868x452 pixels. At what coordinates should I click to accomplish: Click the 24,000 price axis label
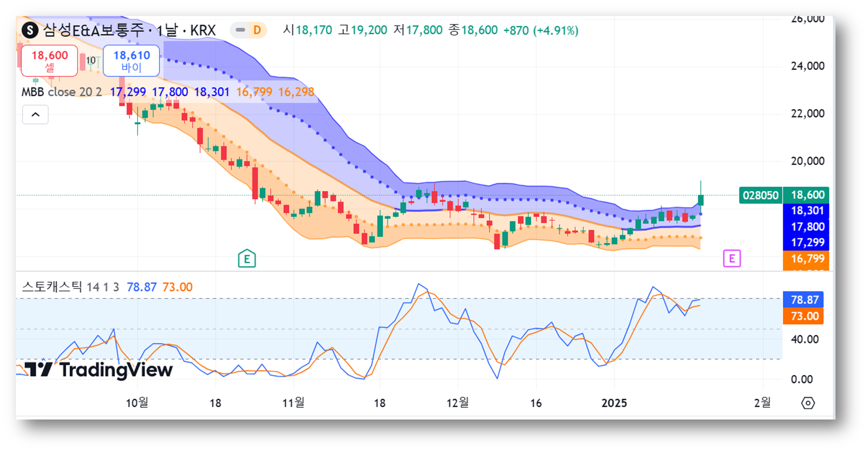[807, 66]
